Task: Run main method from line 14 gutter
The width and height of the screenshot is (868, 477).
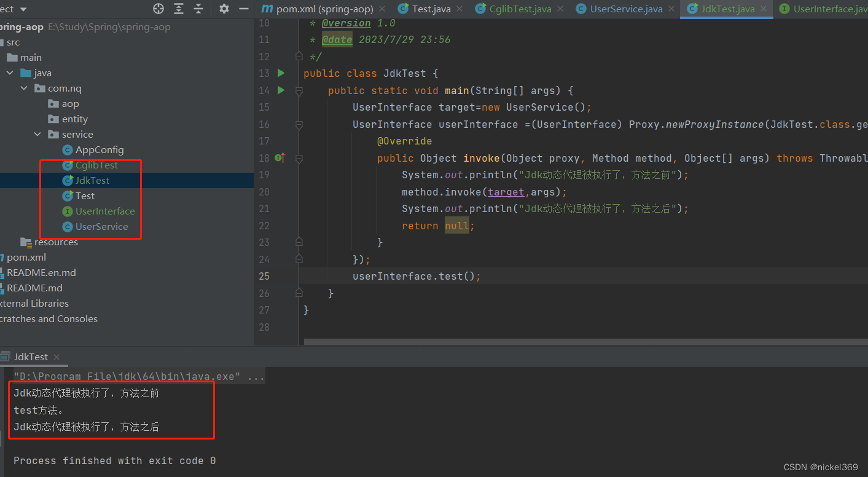Action: tap(281, 90)
